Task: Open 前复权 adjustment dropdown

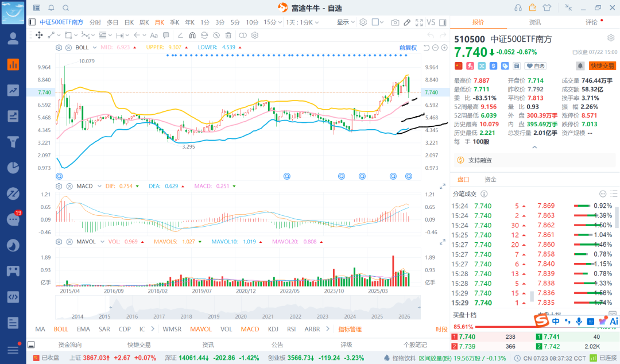Action: (408, 48)
